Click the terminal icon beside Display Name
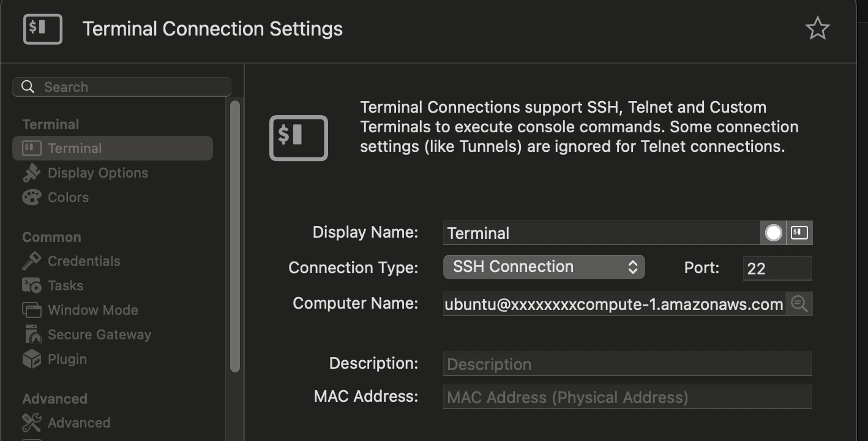The height and width of the screenshot is (441, 868). click(799, 233)
